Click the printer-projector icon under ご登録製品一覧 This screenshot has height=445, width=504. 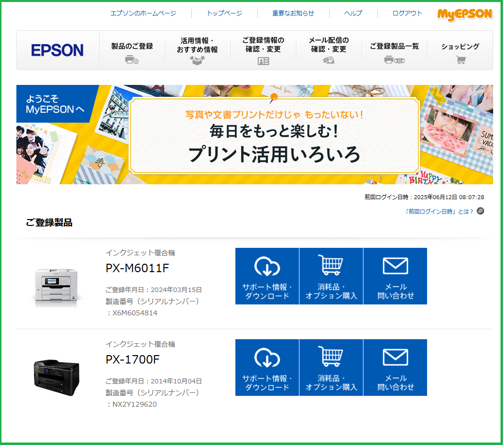[394, 60]
